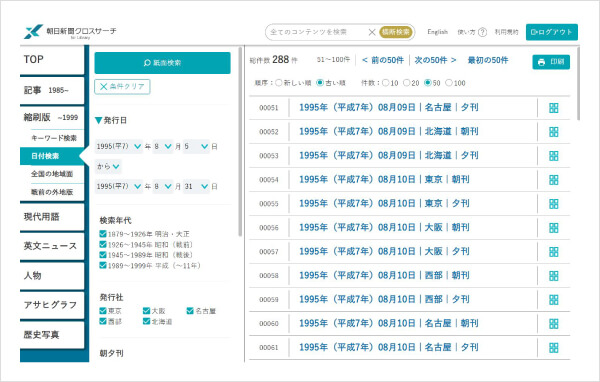
Task: Open 記事 1985~ sidebar section
Action: click(52, 90)
